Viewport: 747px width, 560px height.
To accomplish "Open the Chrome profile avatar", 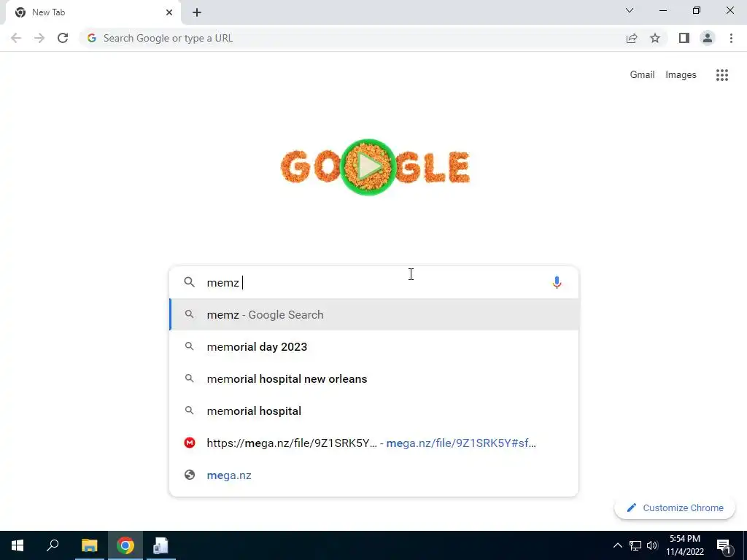I will click(708, 38).
